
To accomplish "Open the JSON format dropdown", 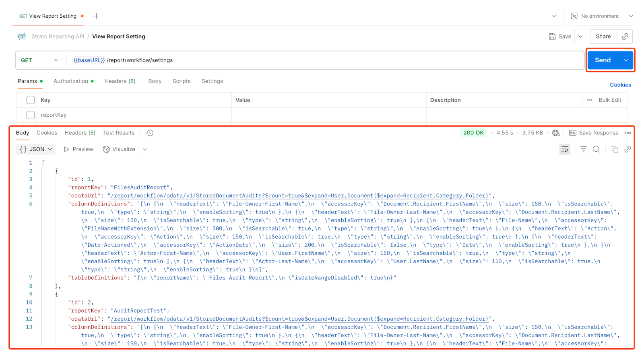I will (x=36, y=149).
